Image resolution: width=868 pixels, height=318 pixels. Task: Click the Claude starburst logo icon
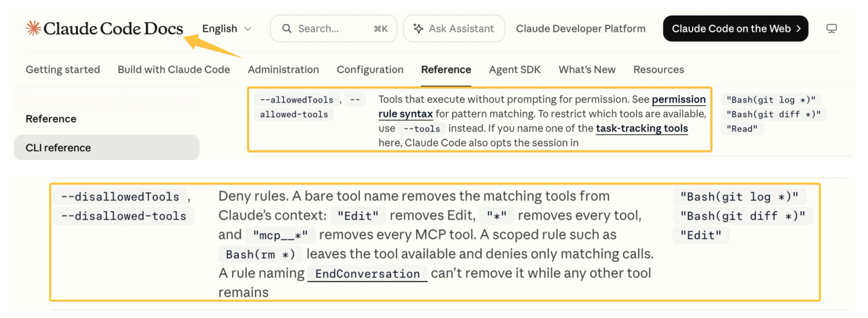(34, 28)
